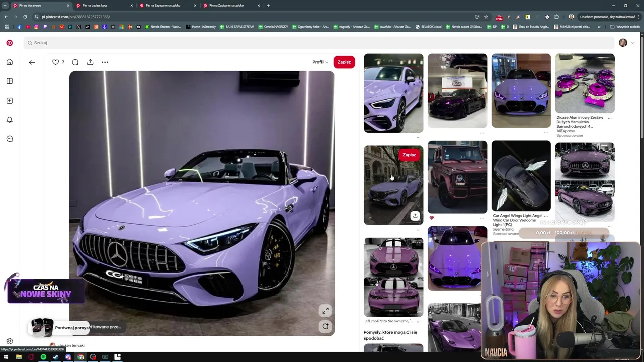Viewport: 644px width, 362px height.
Task: Share the pin with share icon
Action: pyautogui.click(x=90, y=62)
